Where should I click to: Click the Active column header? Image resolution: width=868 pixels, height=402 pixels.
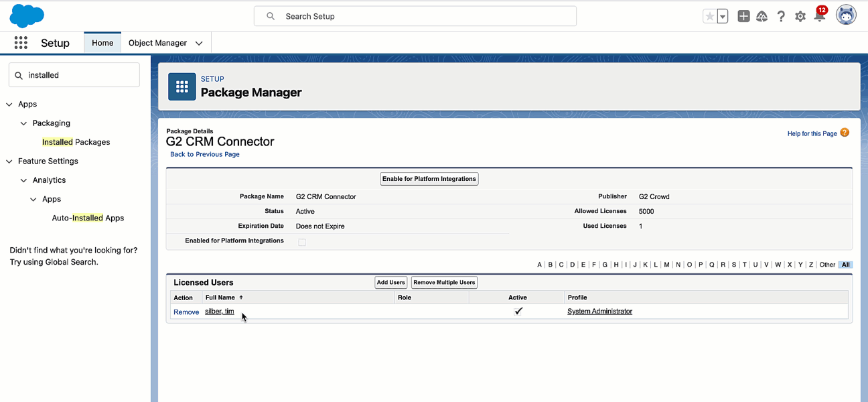pyautogui.click(x=518, y=297)
